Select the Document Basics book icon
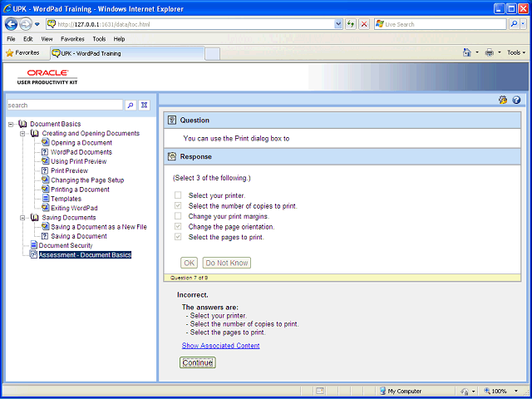 coord(22,124)
